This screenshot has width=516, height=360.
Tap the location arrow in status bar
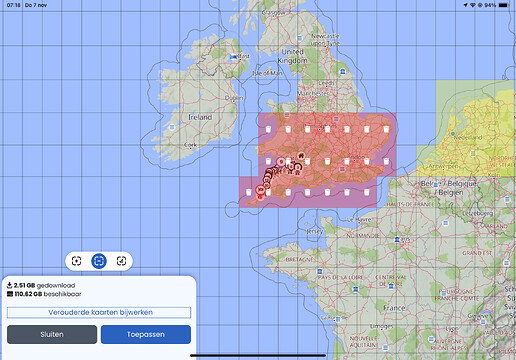465,5
